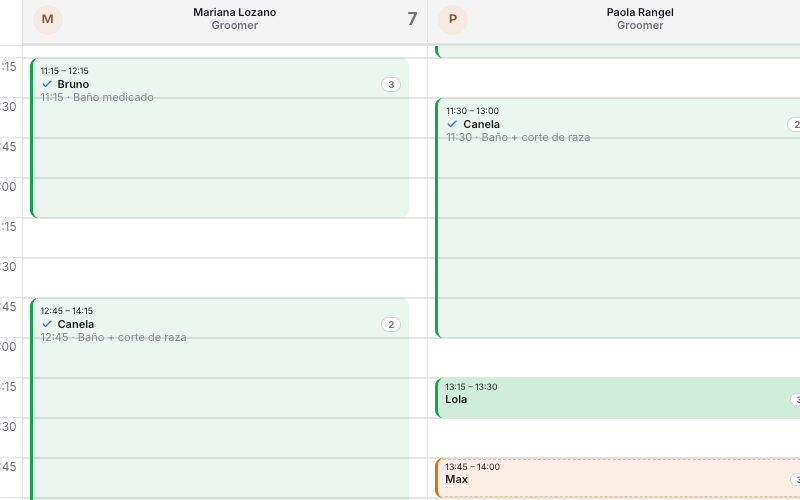
Task: Open Lola's 13:15 – 13:30 appointment
Action: click(617, 398)
